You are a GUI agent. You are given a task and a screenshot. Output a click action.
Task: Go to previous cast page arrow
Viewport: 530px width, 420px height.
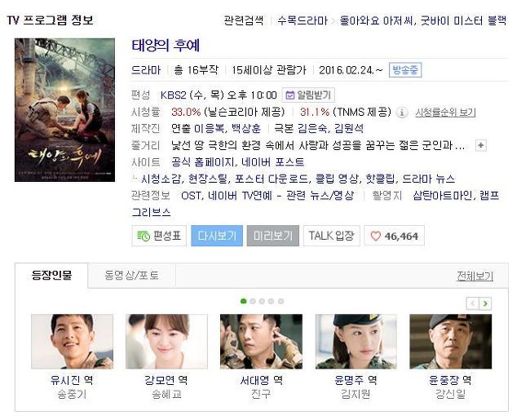coord(473,303)
